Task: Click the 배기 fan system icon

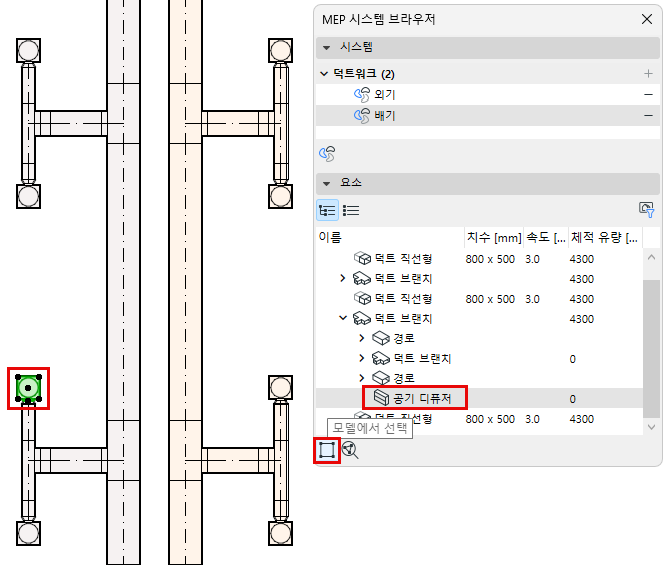Action: click(362, 115)
